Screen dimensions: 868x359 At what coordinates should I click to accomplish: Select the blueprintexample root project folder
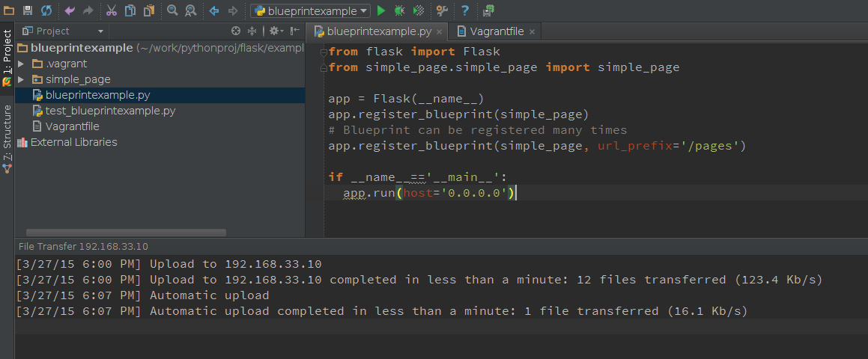pos(160,48)
